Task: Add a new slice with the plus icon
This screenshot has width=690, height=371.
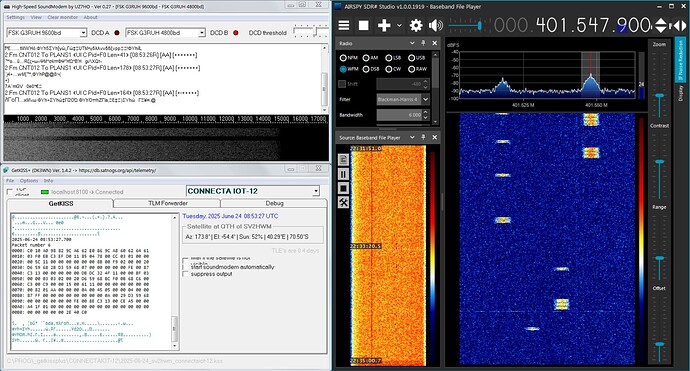Action: 384,25
